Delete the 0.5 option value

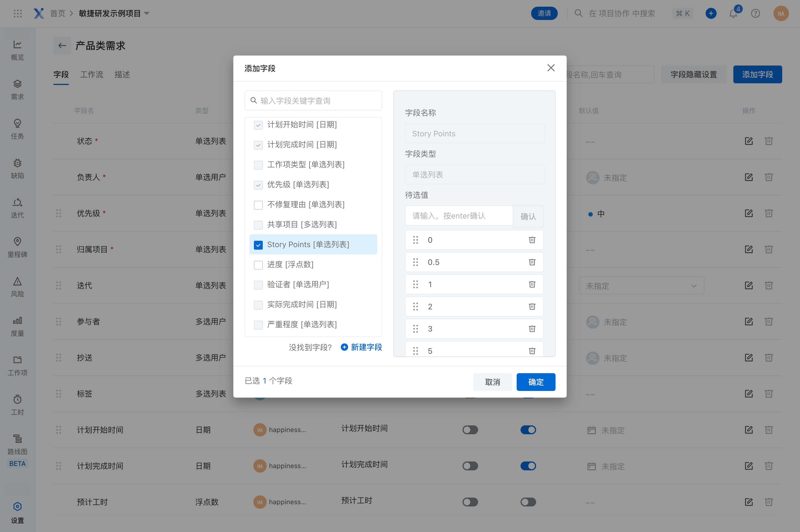532,262
